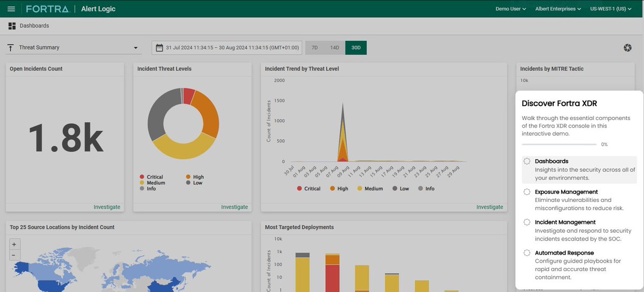The height and width of the screenshot is (292, 644).
Task: Toggle the Automated Response step circle
Action: click(x=527, y=253)
